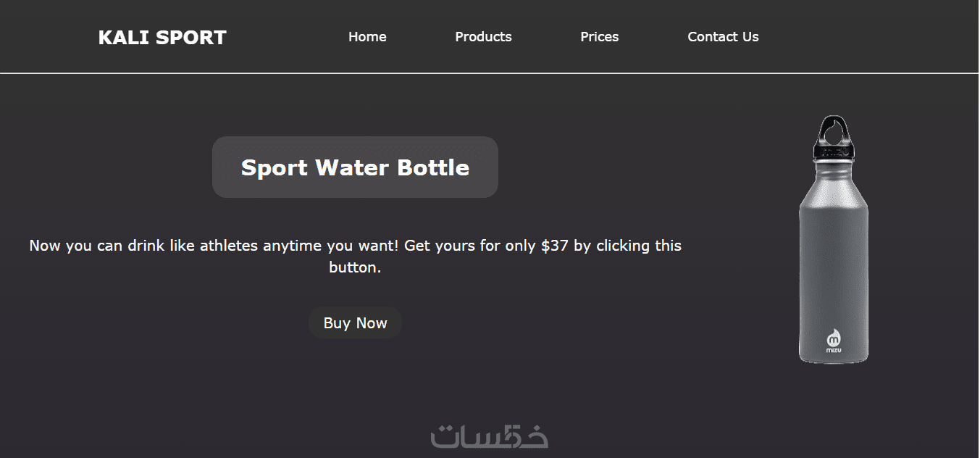Click the gray Arabic watermark logo
The image size is (980, 458).
(490, 437)
